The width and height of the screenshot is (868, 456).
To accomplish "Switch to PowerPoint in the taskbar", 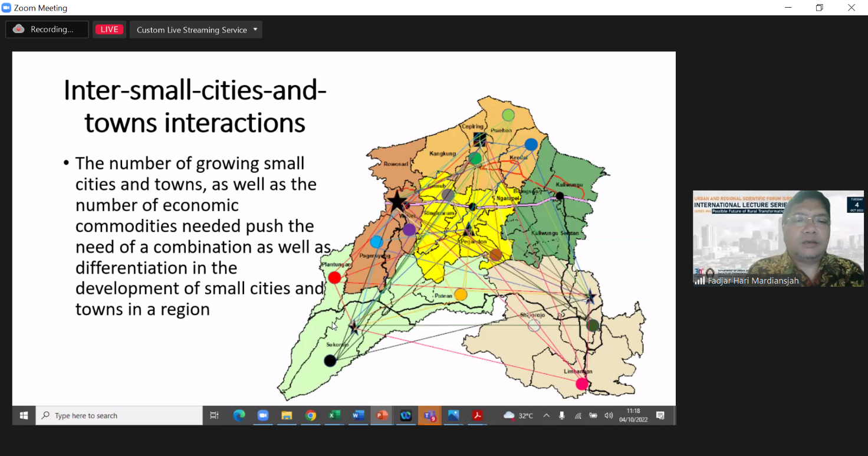I will pyautogui.click(x=382, y=416).
